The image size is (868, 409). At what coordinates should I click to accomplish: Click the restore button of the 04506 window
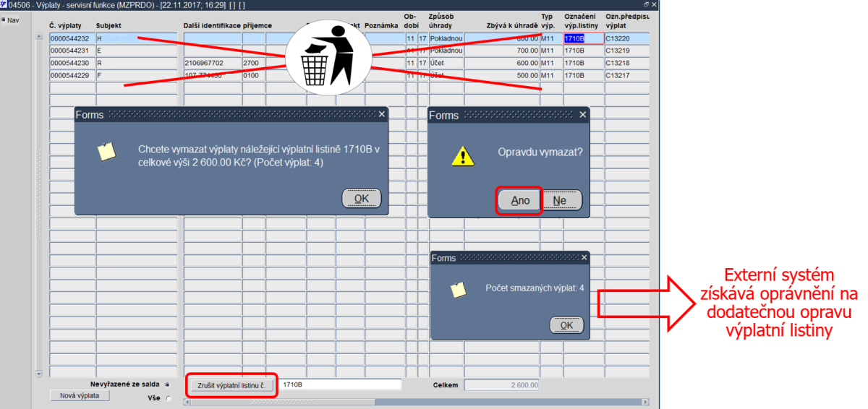pos(646,4)
